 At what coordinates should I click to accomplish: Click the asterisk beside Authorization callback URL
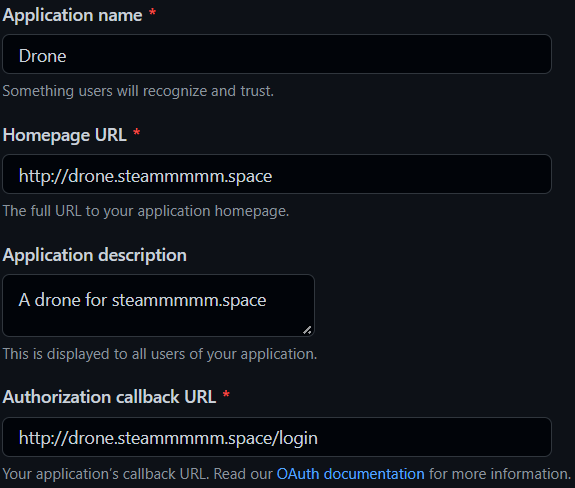[226, 395]
